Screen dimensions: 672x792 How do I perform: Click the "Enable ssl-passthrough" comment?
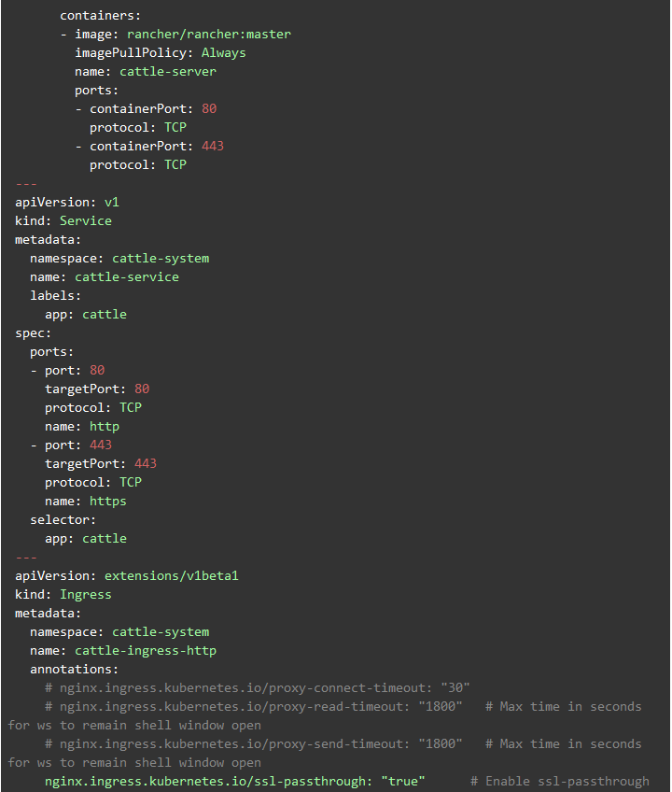pos(560,781)
